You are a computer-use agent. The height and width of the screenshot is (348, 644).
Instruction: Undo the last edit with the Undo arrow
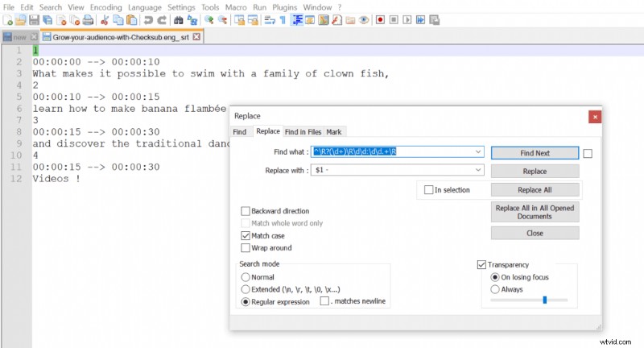click(148, 19)
